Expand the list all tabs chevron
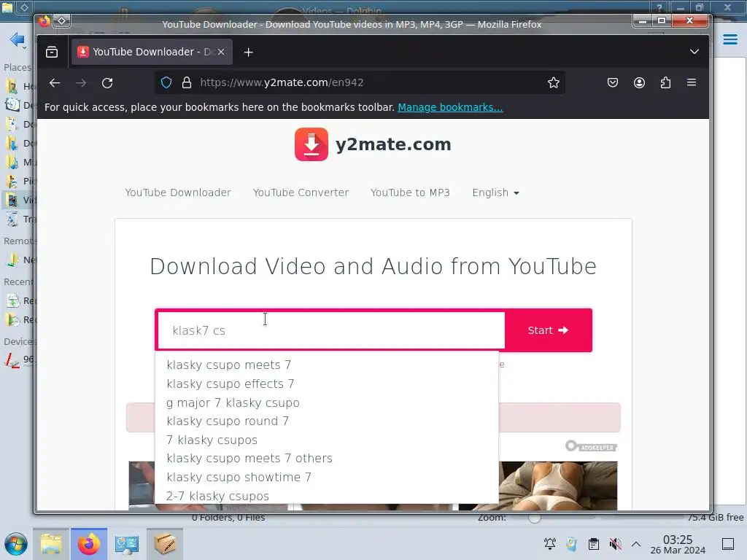 [694, 52]
